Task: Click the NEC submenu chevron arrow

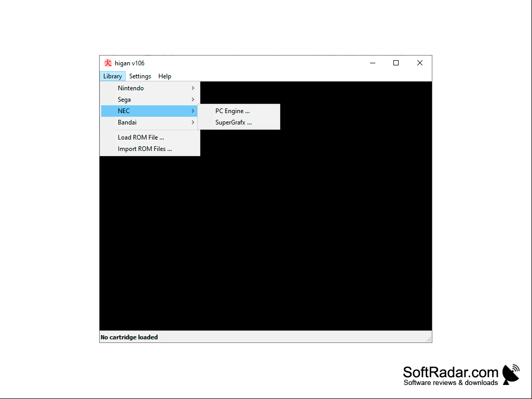Action: click(193, 111)
